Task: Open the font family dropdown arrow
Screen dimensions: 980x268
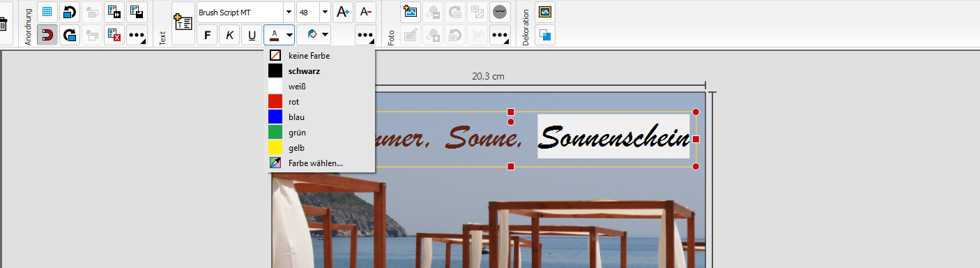Action: click(289, 12)
